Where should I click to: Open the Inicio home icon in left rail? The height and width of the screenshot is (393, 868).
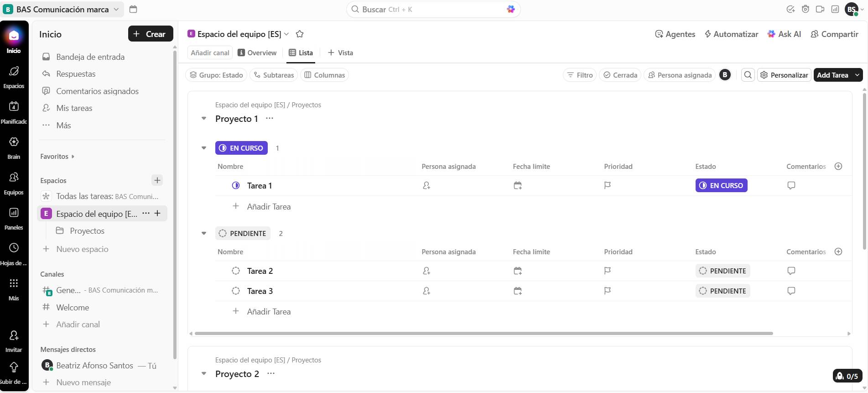pyautogui.click(x=14, y=36)
